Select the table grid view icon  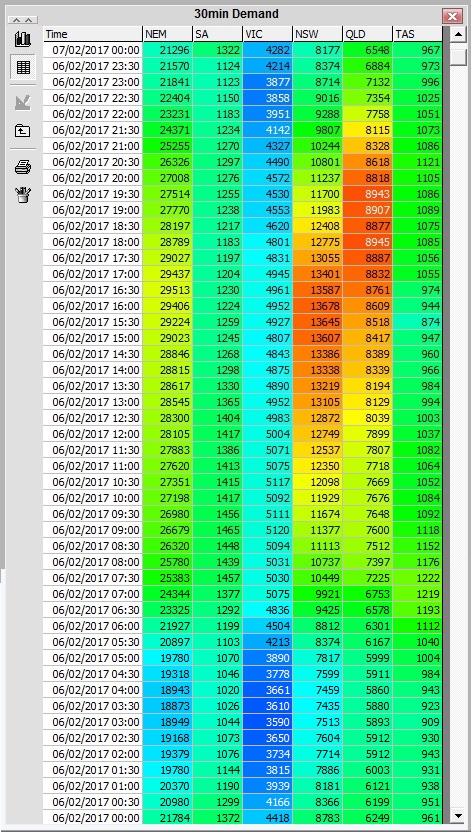tap(23, 67)
